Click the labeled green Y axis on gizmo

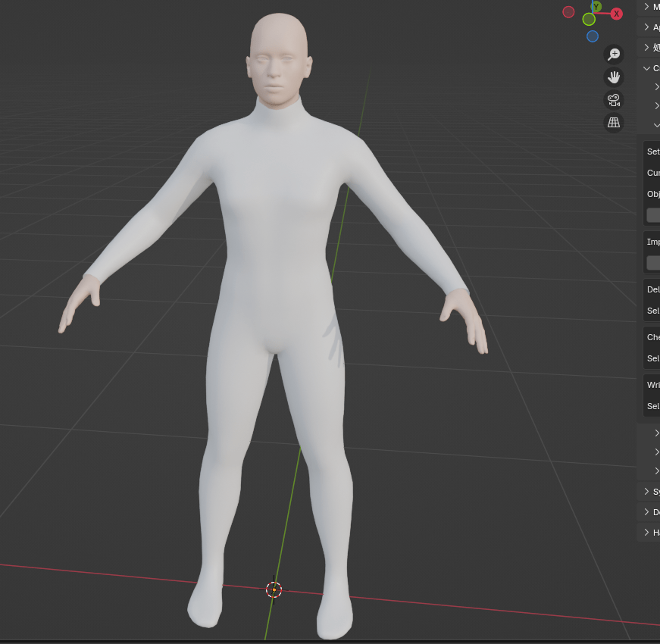click(x=596, y=6)
